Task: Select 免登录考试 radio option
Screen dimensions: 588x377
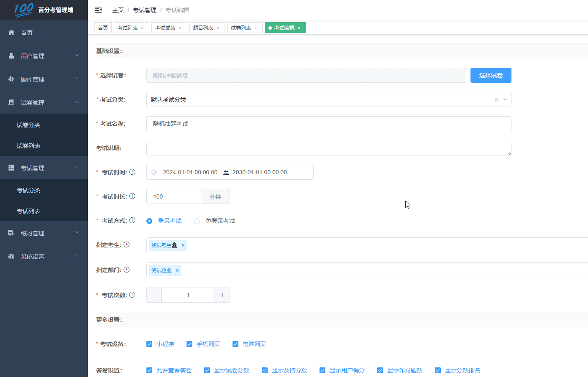Action: click(197, 221)
